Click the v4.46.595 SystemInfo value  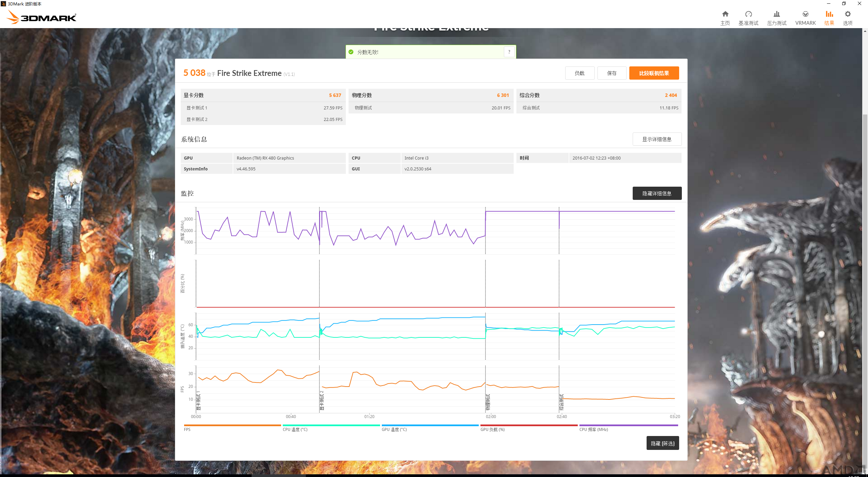click(246, 169)
